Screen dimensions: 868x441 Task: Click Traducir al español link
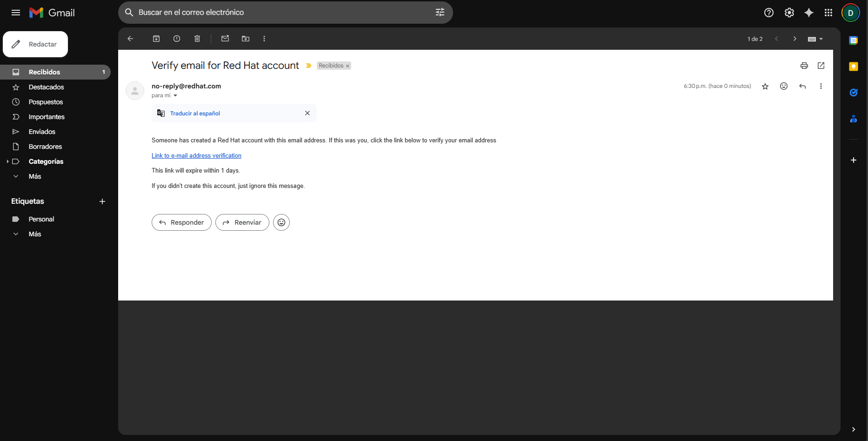[195, 113]
